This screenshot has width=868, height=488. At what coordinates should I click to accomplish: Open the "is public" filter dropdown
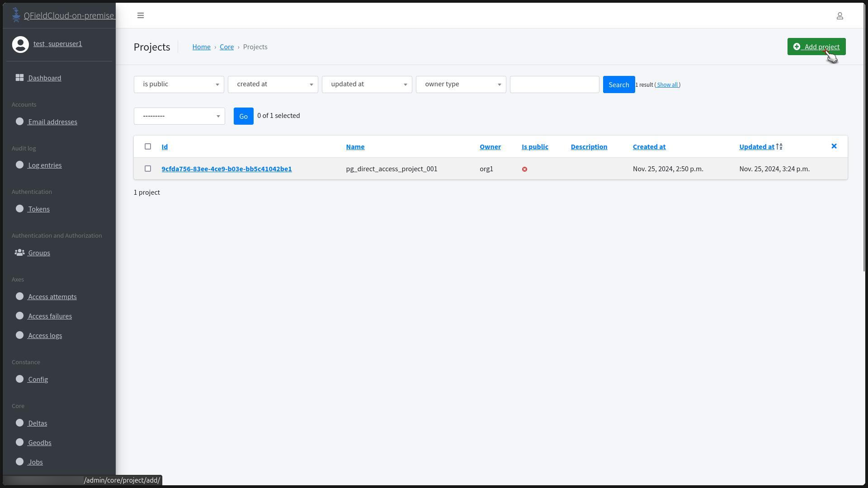(179, 84)
